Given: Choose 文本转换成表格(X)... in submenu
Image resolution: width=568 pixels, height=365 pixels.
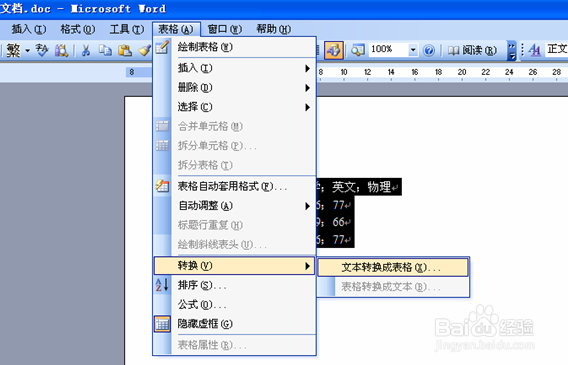Looking at the screenshot, I should 393,268.
